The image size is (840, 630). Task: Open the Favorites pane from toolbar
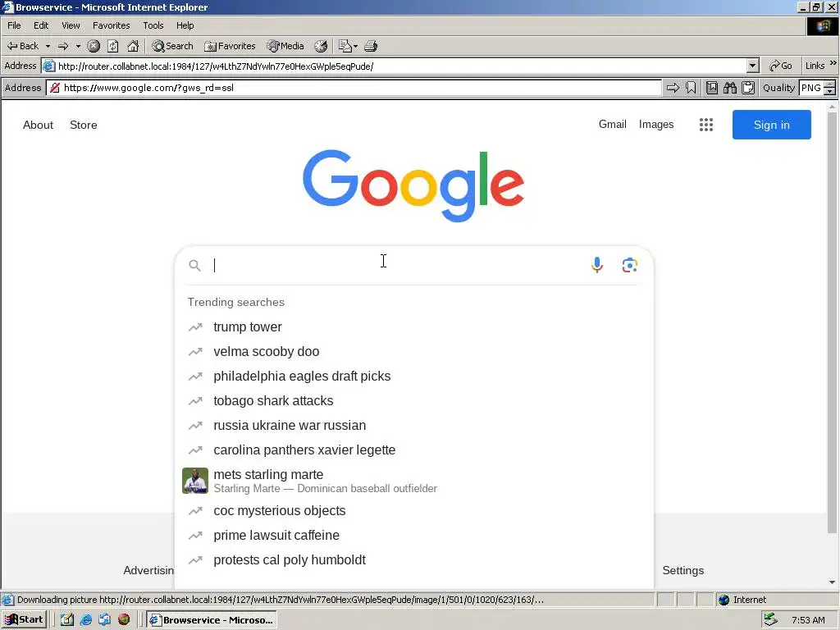tap(230, 46)
